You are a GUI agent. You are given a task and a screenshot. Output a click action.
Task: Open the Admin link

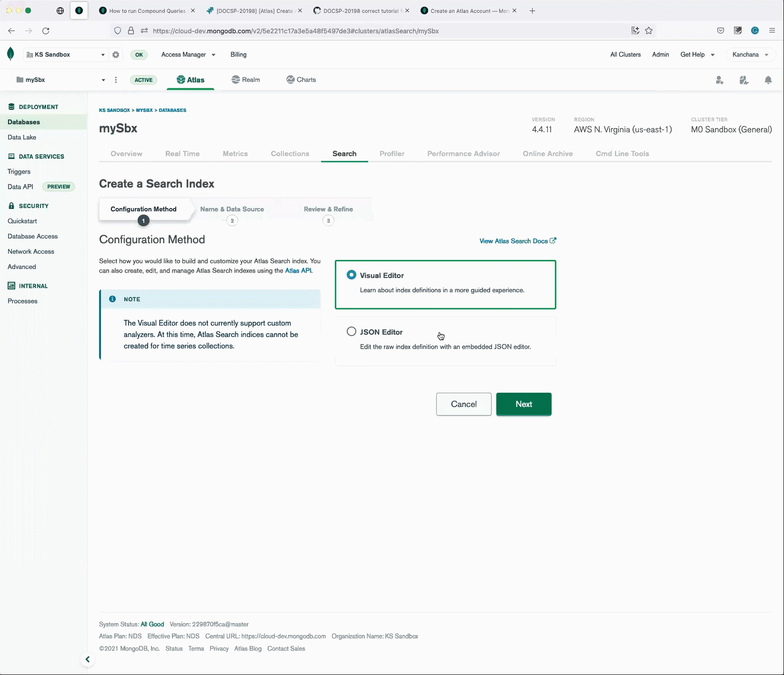661,55
